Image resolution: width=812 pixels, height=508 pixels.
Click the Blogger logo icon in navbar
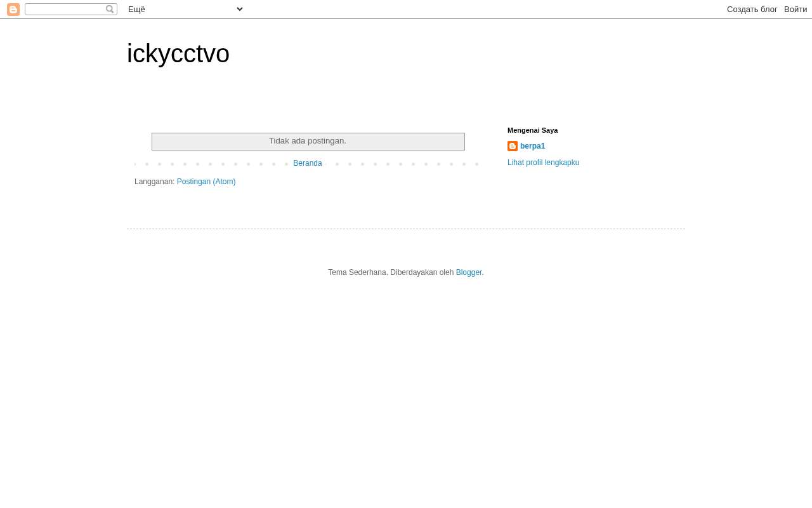click(13, 10)
